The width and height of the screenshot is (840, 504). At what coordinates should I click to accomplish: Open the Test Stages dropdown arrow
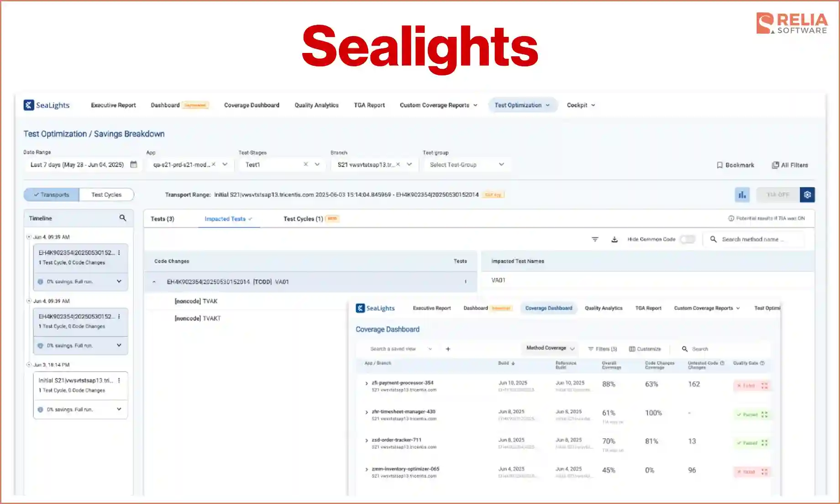(317, 164)
